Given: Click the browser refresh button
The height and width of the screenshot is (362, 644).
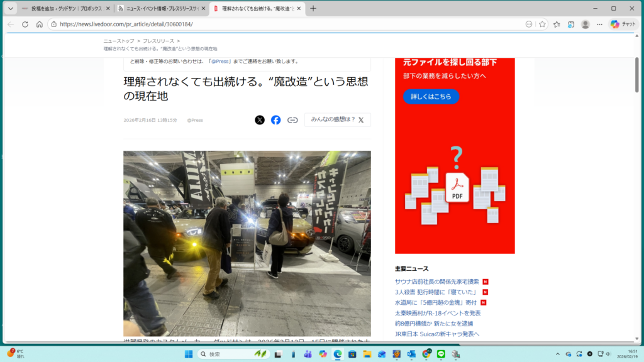Looking at the screenshot, I should 25,24.
